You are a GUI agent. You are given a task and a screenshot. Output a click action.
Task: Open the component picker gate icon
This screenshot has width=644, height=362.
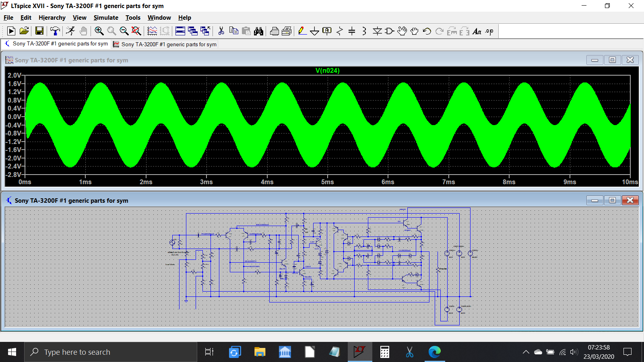390,31
